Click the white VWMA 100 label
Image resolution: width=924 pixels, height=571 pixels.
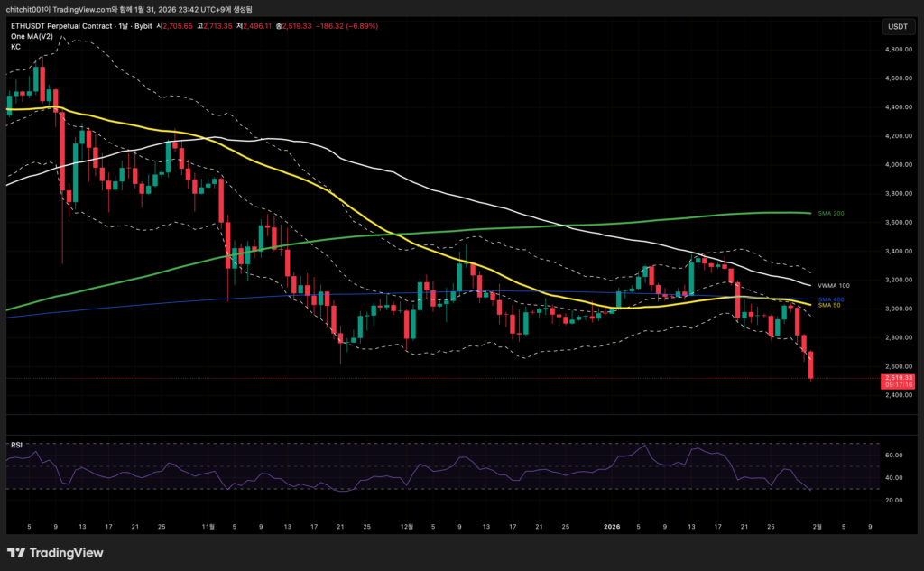click(833, 285)
